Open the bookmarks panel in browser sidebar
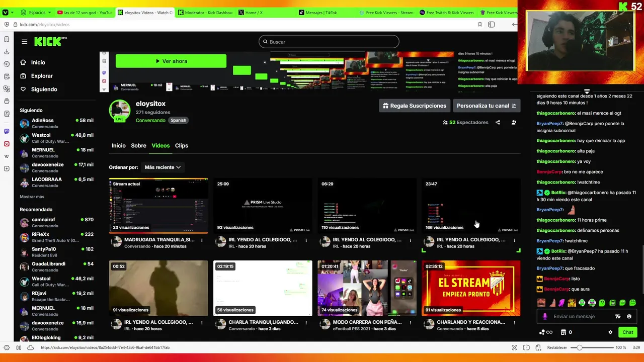 7,39
